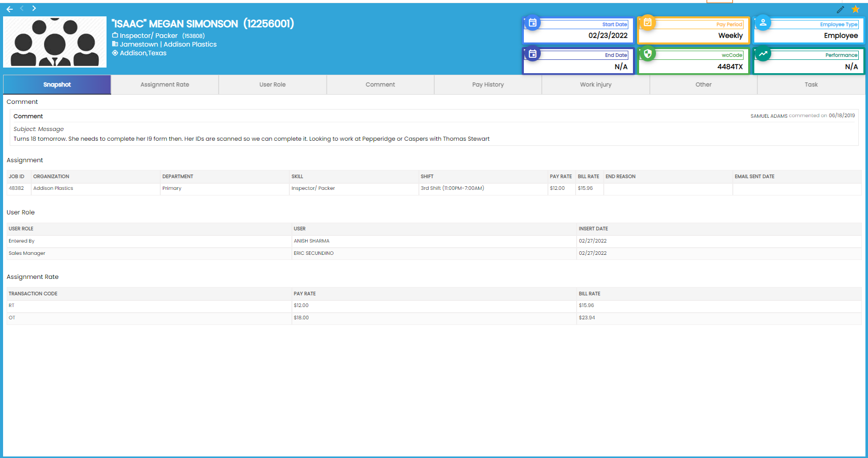Click the location icon beside Addison,Texas
The height and width of the screenshot is (458, 868).
tap(115, 53)
